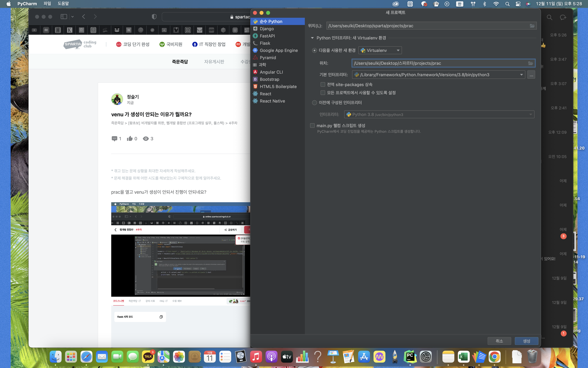Enable the 전역 site-packages 상속 checkbox

323,84
